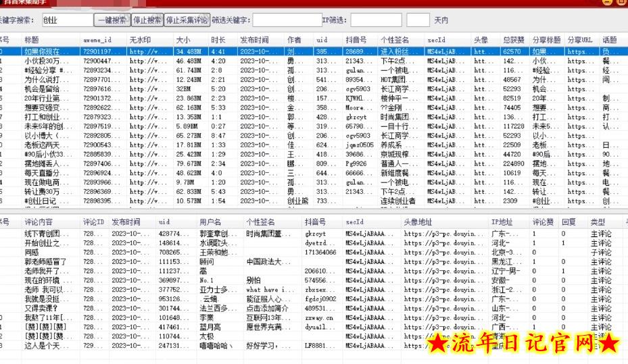Image resolution: width=628 pixels, height=364 pixels.
Task: Select the comment row 这人是个天
Action: (x=312, y=346)
